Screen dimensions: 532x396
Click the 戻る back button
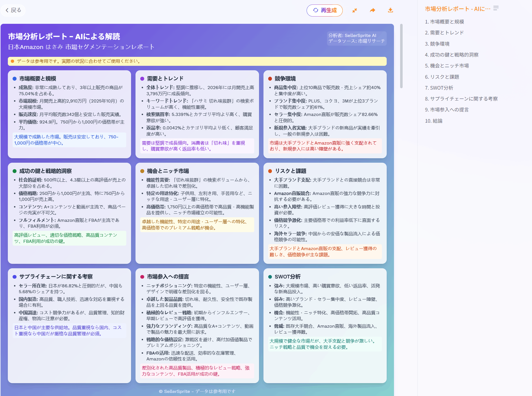tap(13, 10)
